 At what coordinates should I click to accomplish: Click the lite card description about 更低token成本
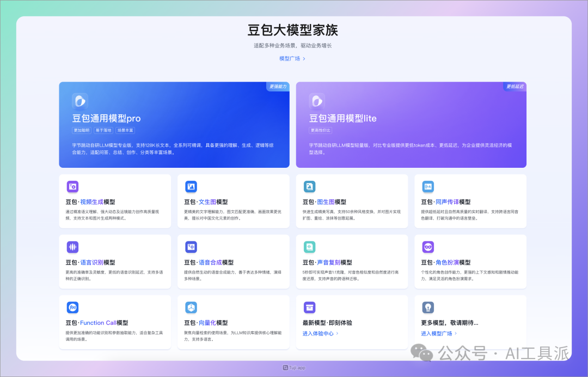(x=411, y=149)
